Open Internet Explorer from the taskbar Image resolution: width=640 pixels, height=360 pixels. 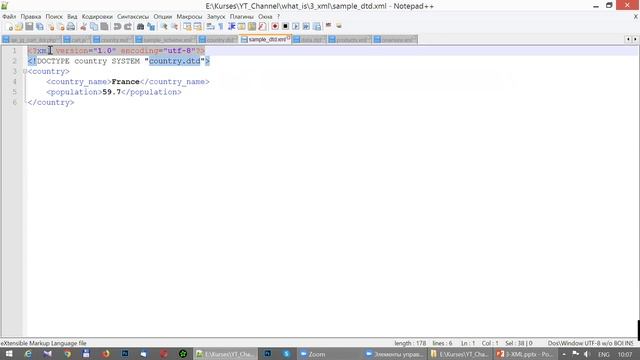coord(28,354)
